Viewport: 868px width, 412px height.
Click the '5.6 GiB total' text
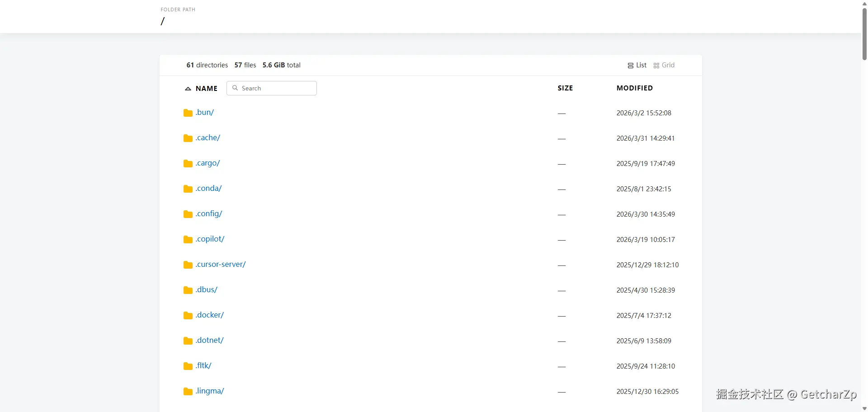coord(281,65)
